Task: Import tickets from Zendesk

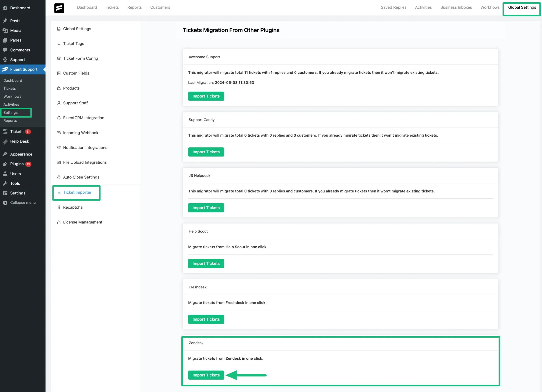Action: coord(206,375)
